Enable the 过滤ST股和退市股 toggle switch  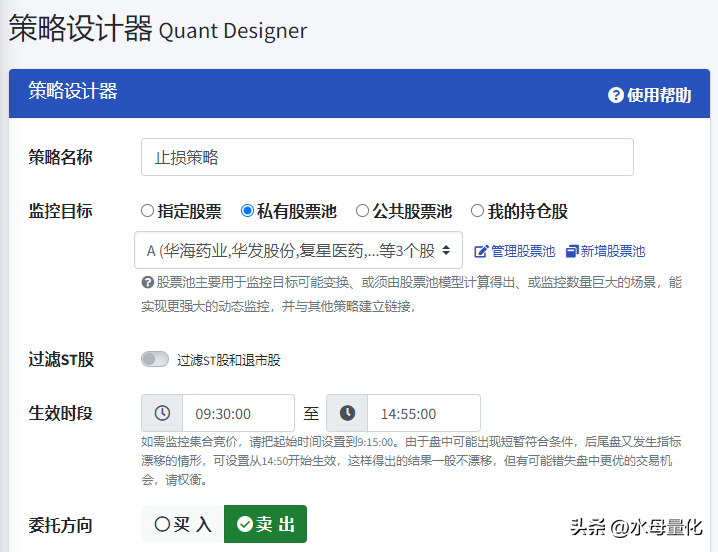(155, 359)
